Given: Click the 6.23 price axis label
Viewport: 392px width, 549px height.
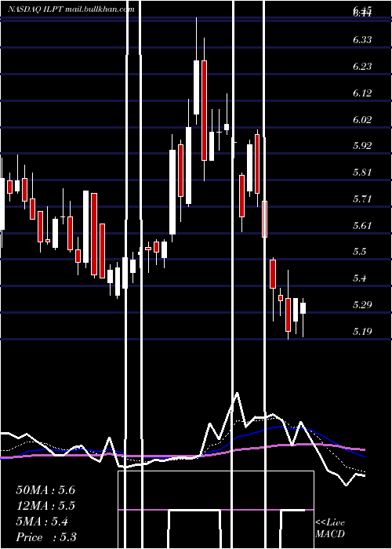Looking at the screenshot, I should [x=362, y=67].
